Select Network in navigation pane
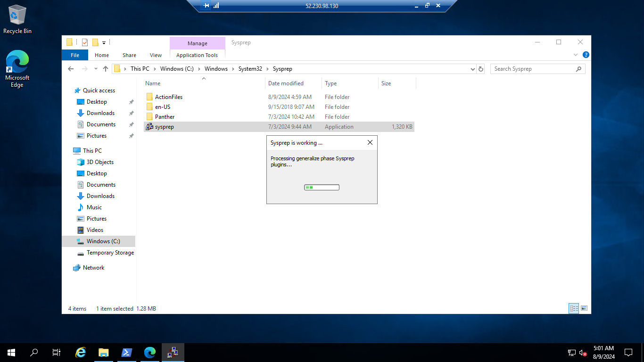The width and height of the screenshot is (644, 362). tap(93, 268)
